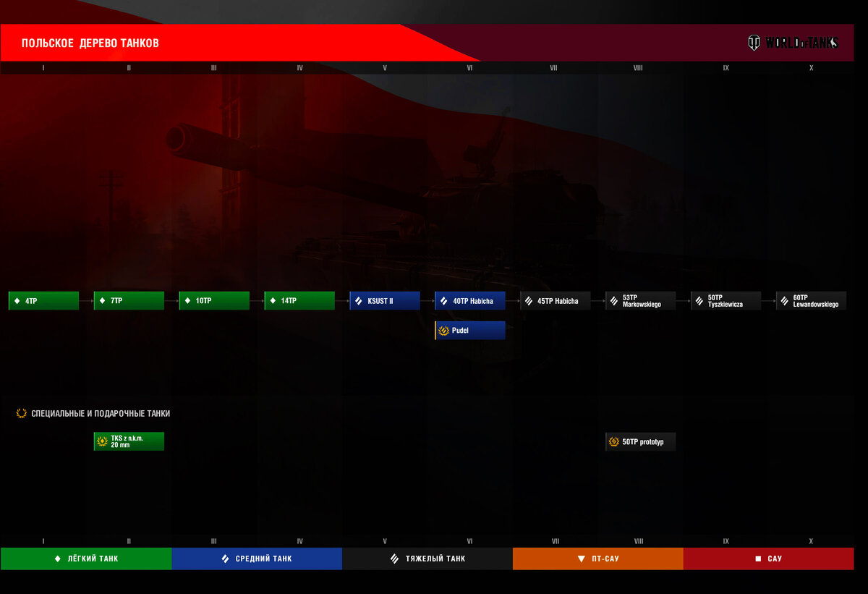868x594 pixels.
Task: Click the laurel icon on 50TP prototyp
Action: pyautogui.click(x=614, y=441)
